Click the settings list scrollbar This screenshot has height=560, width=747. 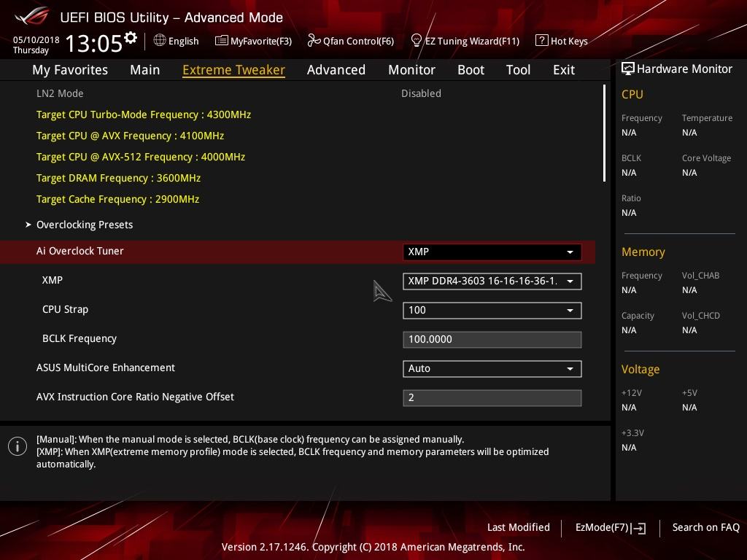(604, 133)
